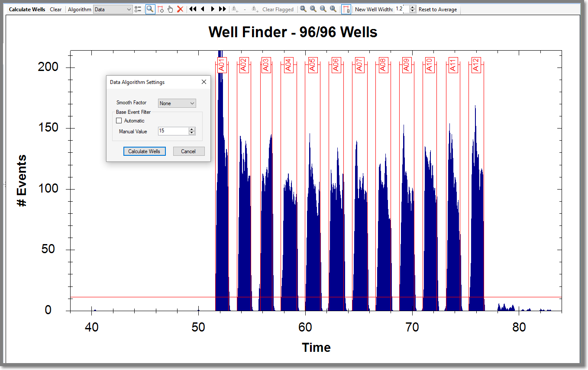Open the Algorithm dropdown showing Data
Screen dimensions: 588x370
click(113, 9)
